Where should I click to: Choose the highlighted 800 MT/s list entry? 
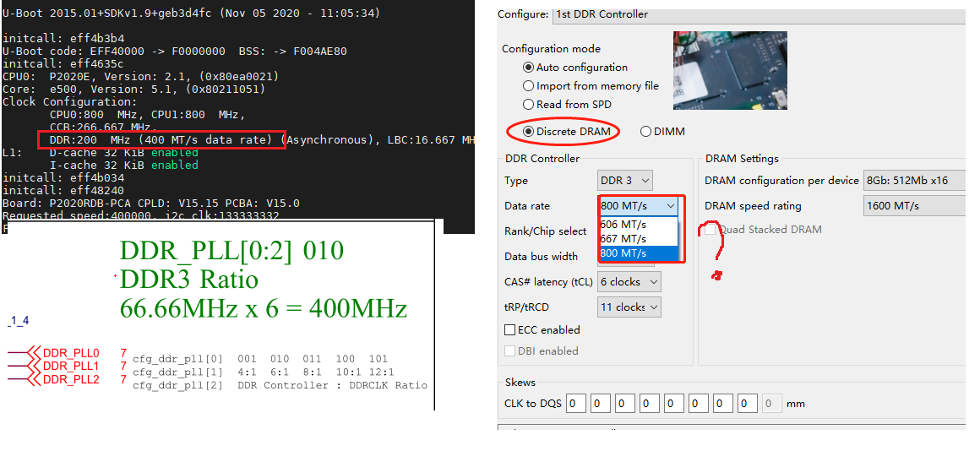[638, 253]
